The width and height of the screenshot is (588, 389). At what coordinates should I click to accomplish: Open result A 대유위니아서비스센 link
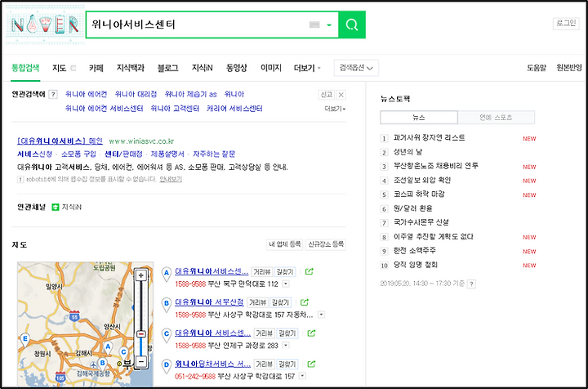212,271
